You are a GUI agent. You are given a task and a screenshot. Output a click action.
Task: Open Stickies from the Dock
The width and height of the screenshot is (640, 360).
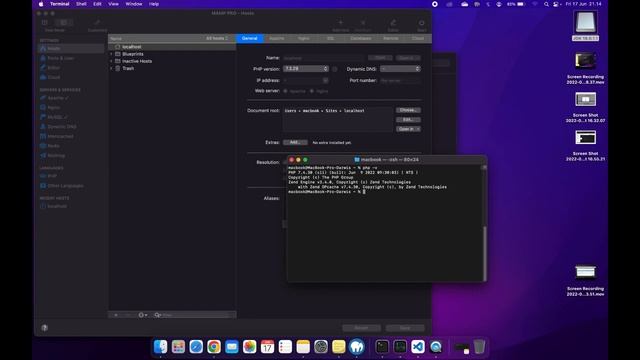[339, 347]
